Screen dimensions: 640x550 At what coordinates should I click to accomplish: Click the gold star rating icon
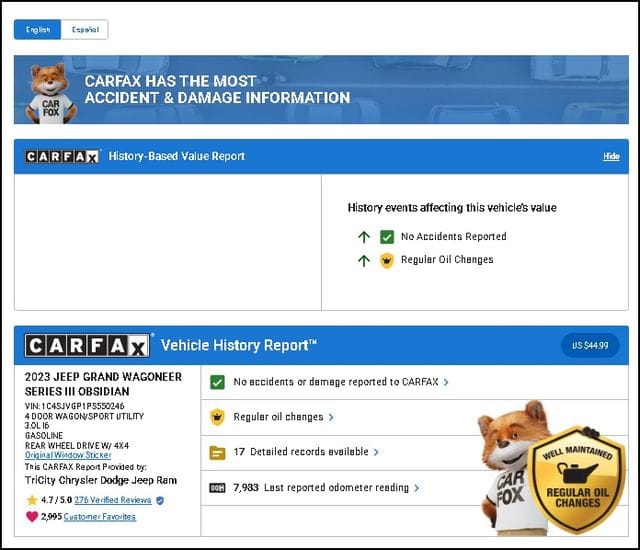click(x=31, y=500)
